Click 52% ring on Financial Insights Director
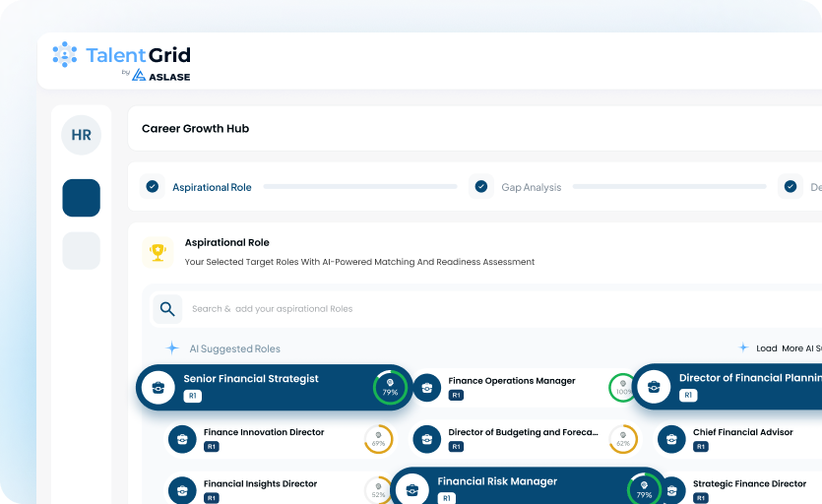 [x=377, y=490]
